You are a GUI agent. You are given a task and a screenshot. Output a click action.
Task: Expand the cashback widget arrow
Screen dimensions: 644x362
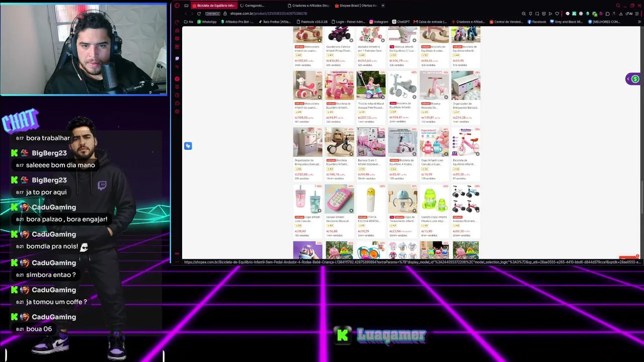(628, 79)
